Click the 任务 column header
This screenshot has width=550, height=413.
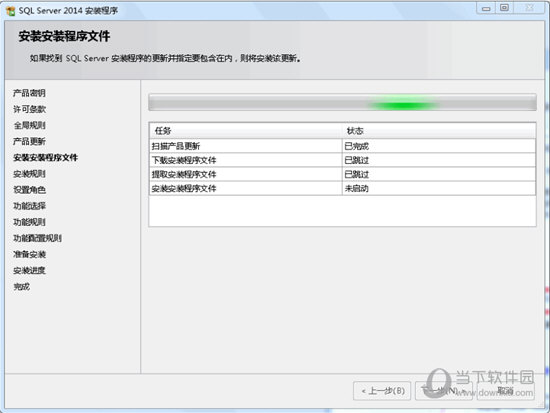click(x=245, y=131)
